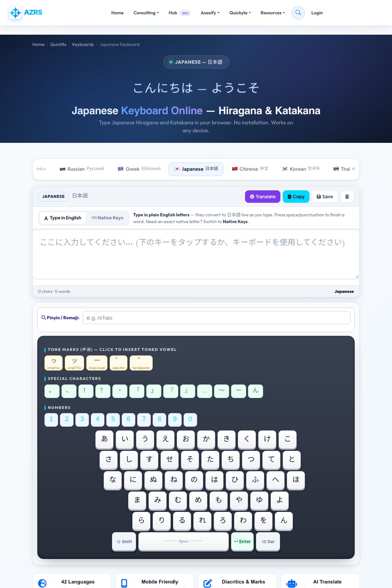Insert the closing bracket 」
Viewport: 392px width, 588px height.
(153, 391)
